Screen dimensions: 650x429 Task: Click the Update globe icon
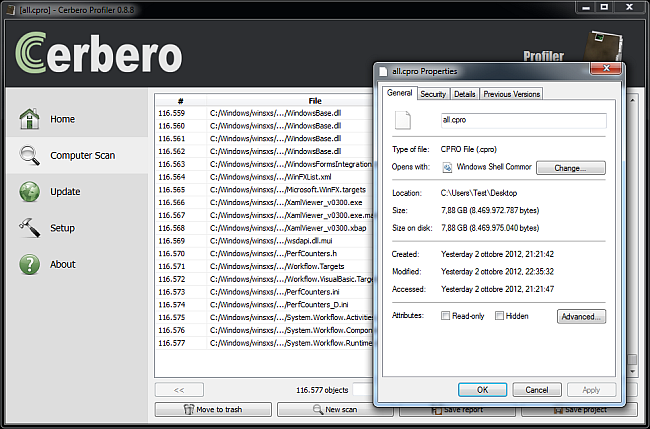pos(29,192)
